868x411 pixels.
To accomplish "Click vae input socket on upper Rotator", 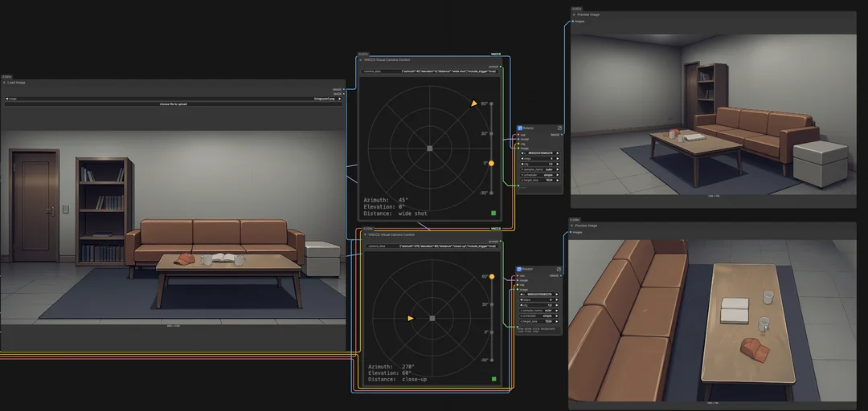I will click(518, 134).
